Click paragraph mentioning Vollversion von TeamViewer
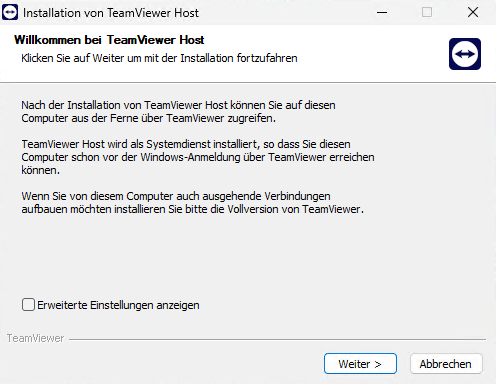496x384 pixels. (x=193, y=203)
